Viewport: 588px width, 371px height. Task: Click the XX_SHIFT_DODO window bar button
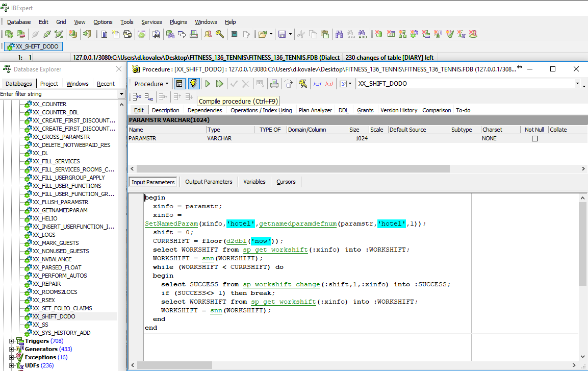(x=34, y=46)
